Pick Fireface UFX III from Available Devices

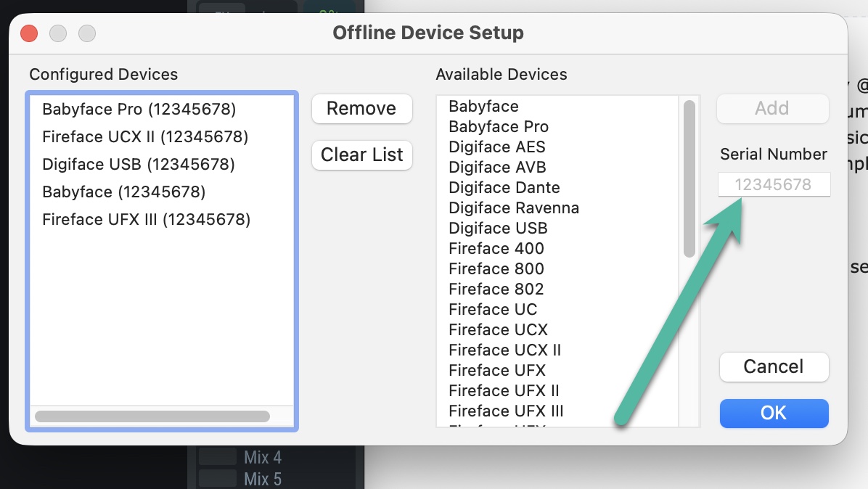(x=558, y=411)
